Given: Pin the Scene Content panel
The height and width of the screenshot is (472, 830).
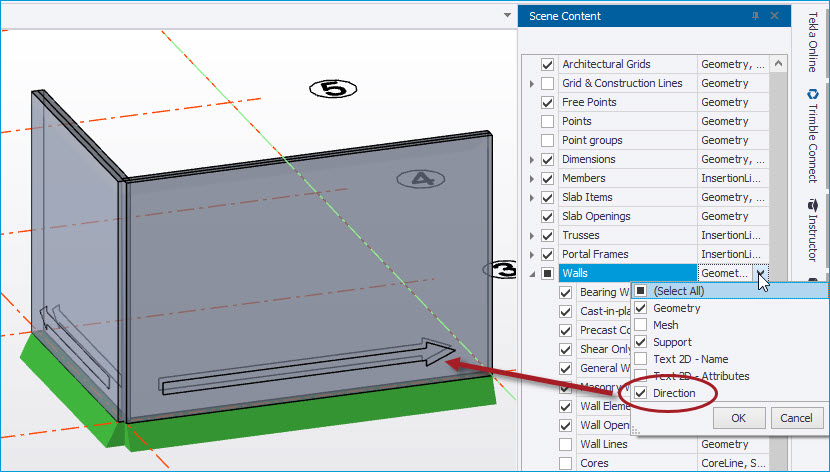Looking at the screenshot, I should 754,16.
